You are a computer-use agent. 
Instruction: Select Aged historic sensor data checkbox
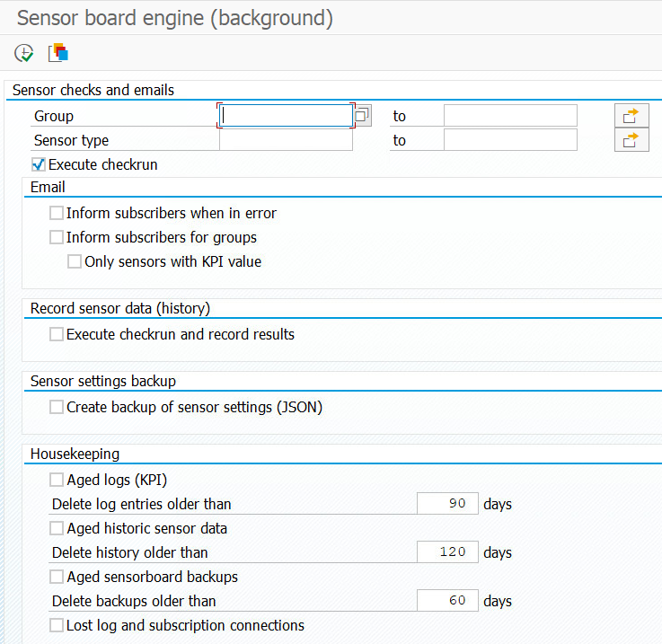tap(57, 528)
